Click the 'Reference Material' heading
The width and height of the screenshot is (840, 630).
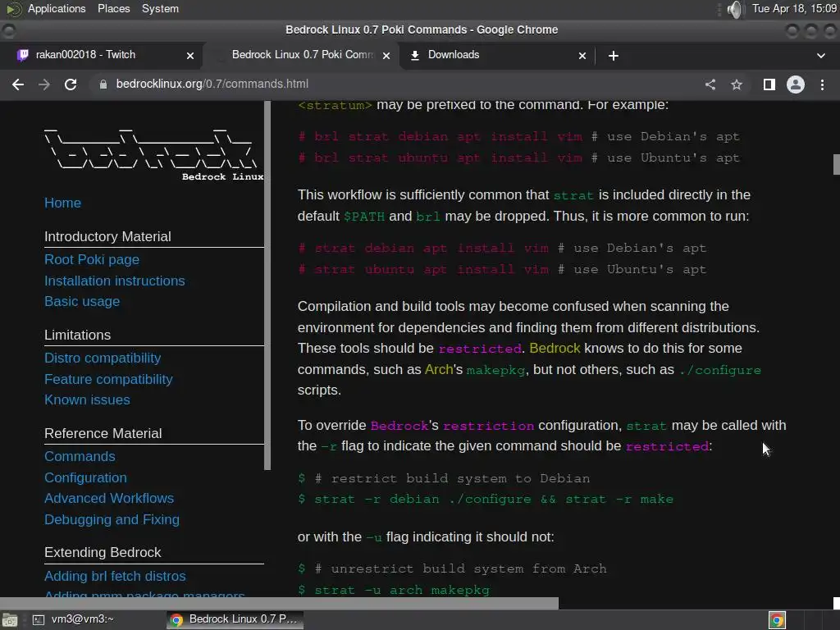pyautogui.click(x=103, y=433)
